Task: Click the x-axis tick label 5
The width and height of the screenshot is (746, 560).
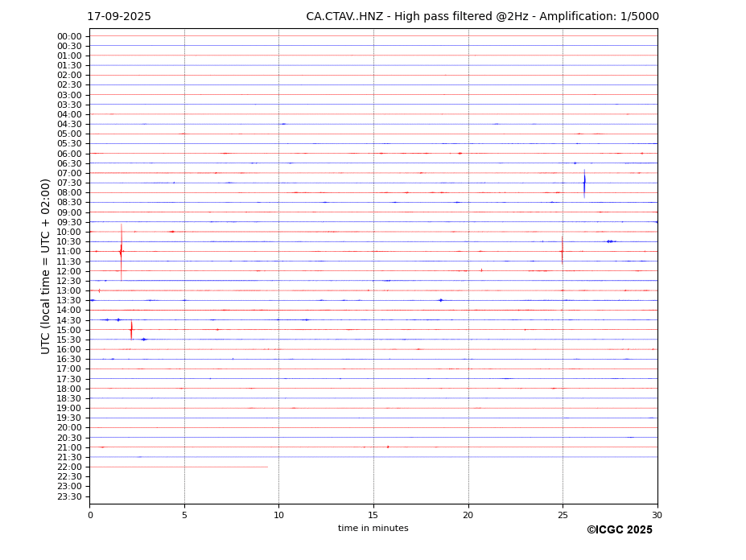Action: tap(184, 515)
